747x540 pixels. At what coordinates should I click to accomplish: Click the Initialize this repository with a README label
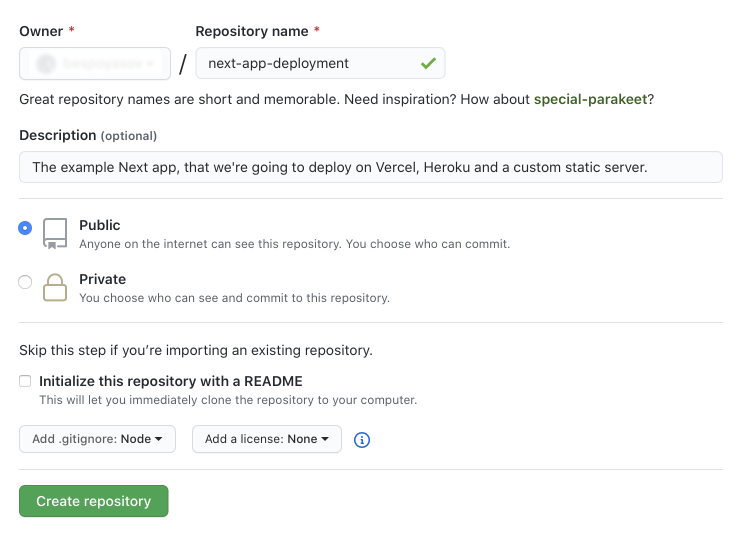pos(171,381)
